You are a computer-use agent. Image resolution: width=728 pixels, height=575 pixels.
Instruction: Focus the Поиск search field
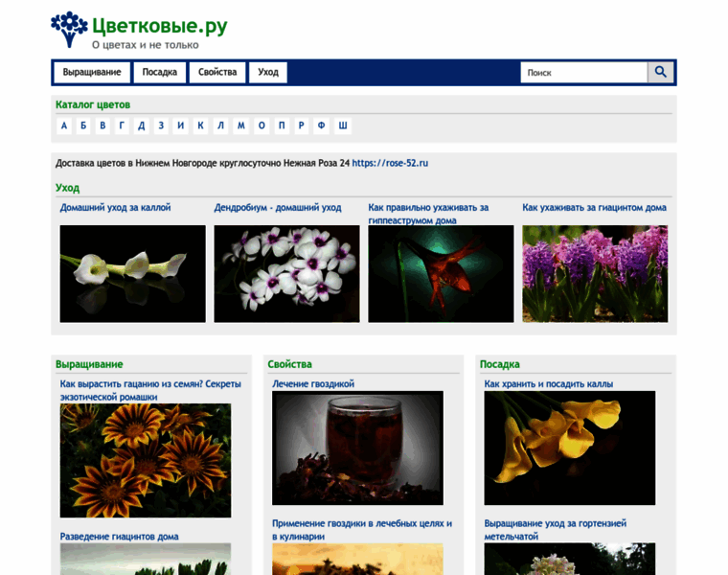point(584,73)
